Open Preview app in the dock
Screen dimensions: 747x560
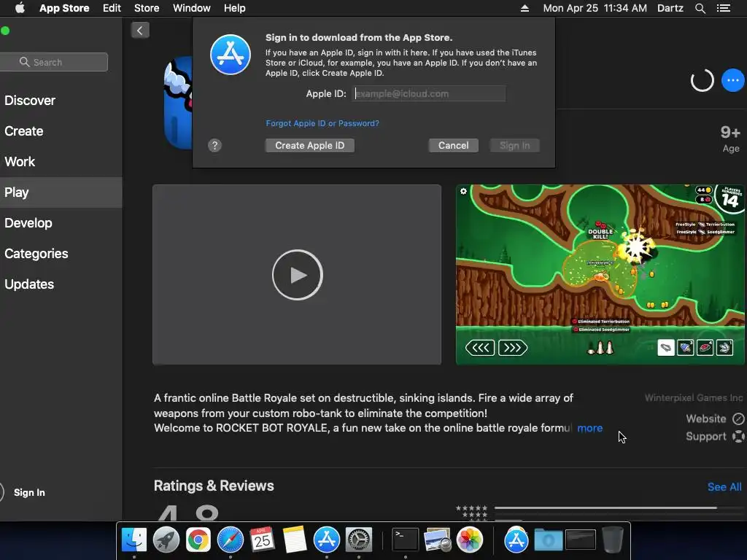pyautogui.click(x=438, y=540)
